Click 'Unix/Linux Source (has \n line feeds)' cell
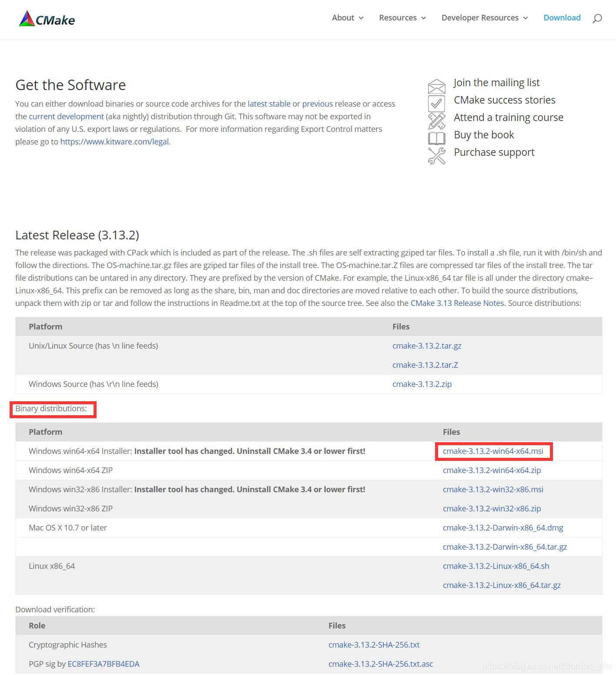 pyautogui.click(x=93, y=346)
